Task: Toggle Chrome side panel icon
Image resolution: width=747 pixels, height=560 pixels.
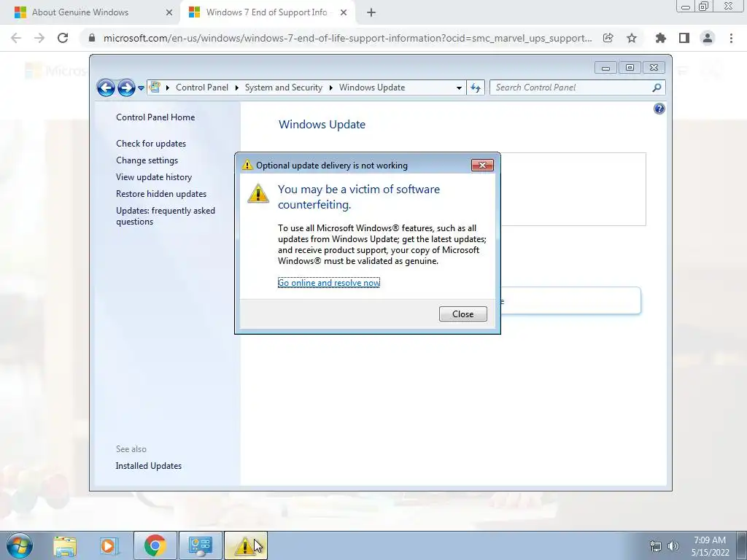Action: click(x=684, y=38)
